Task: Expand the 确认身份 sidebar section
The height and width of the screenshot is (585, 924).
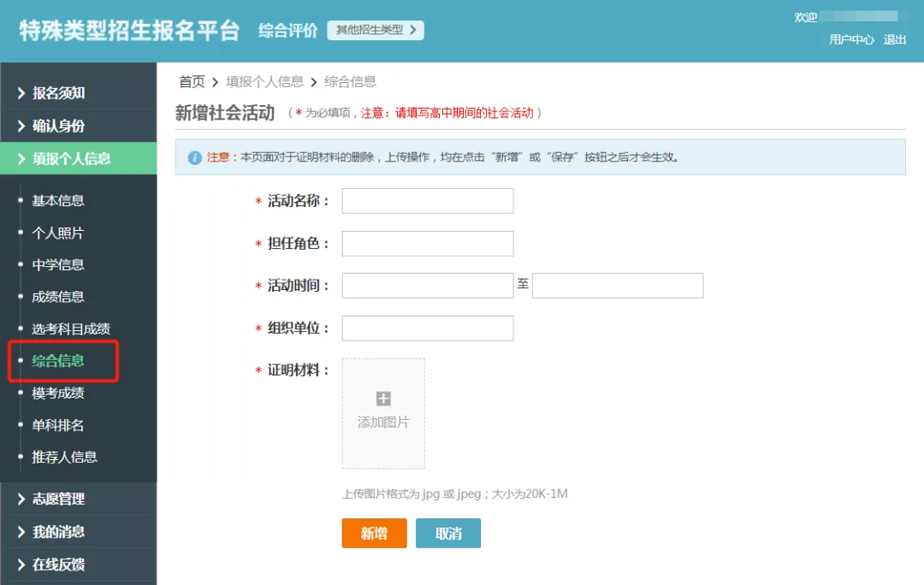Action: [x=58, y=126]
